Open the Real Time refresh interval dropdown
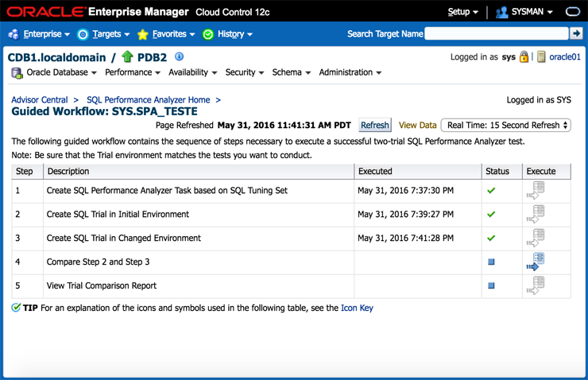 (x=506, y=125)
